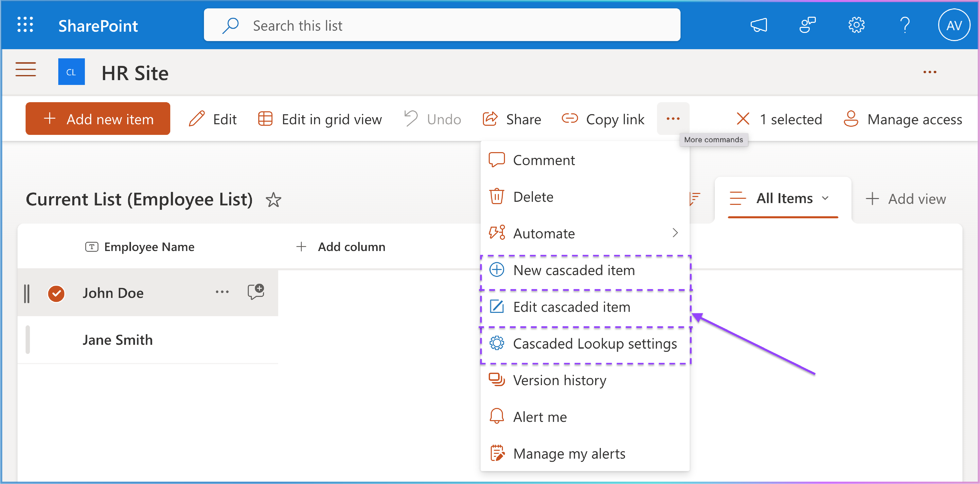Select Delete from the menu
Viewport: 980px width, 484px height.
(x=585, y=197)
